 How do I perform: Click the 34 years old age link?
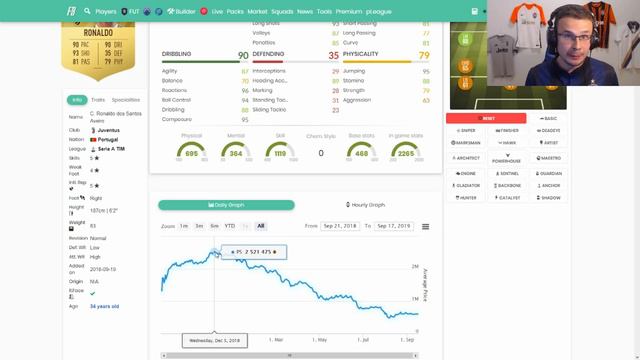tap(104, 306)
